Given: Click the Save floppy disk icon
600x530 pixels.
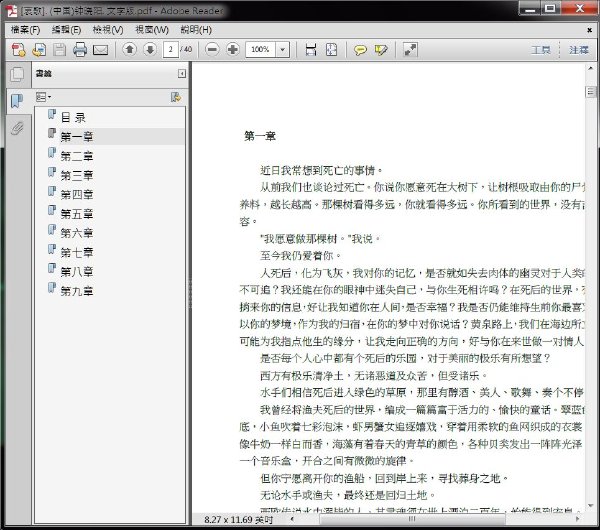Looking at the screenshot, I should coord(59,50).
